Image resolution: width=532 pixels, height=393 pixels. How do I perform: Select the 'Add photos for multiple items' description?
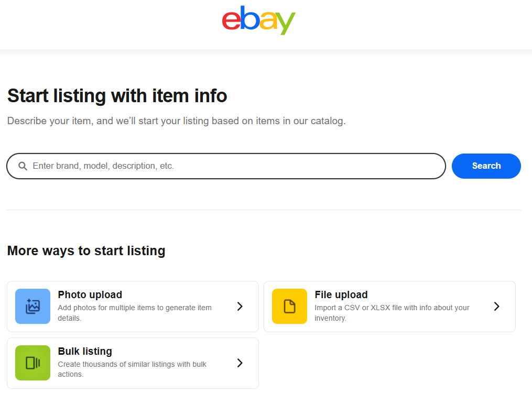[135, 313]
